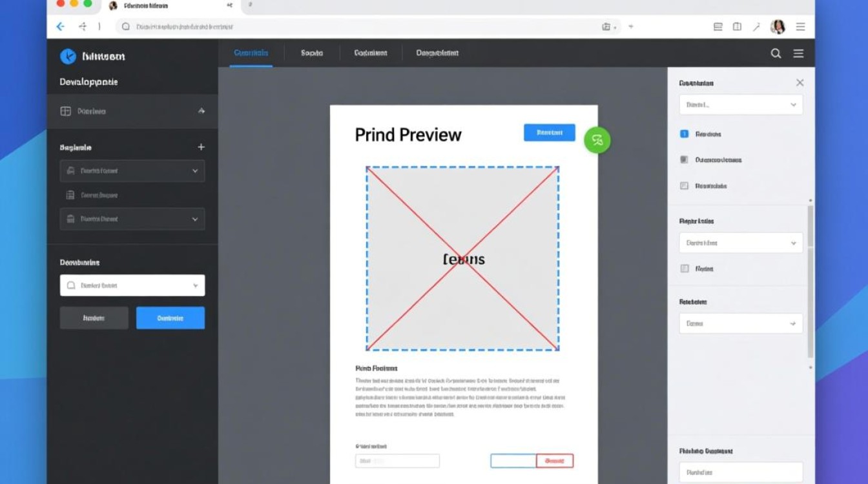Open the hamburger menu in the dark app header

pos(798,54)
